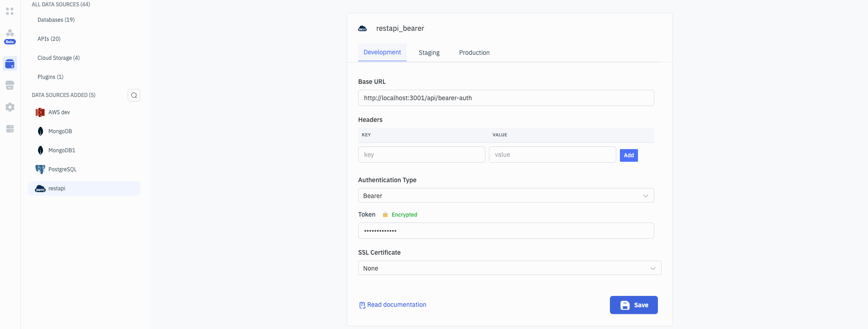Select the MongoDB1 data source

click(62, 150)
